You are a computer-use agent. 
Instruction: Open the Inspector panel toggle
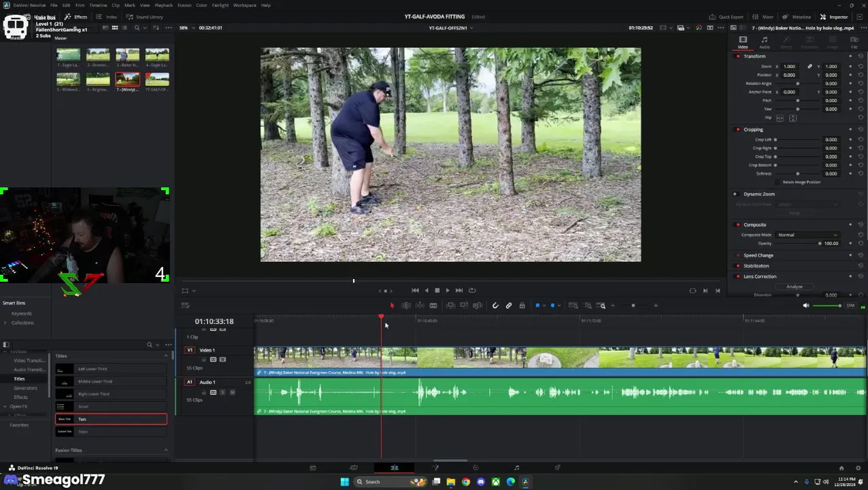834,17
